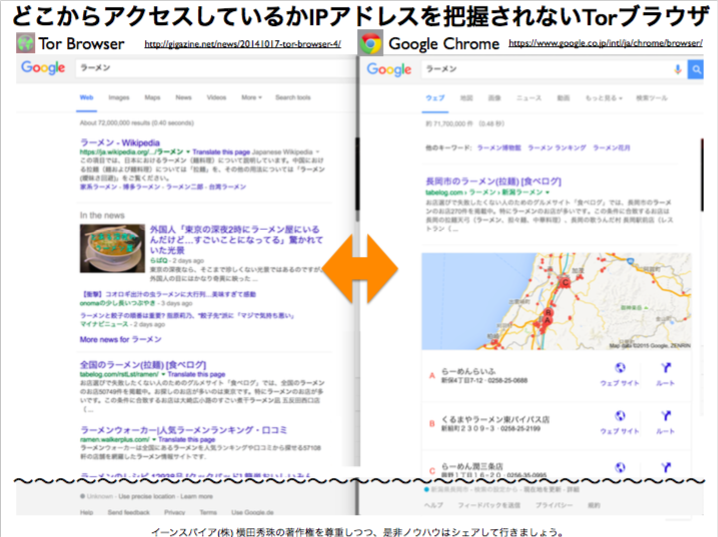The height and width of the screenshot is (537, 718).
Task: Open Privacy link in Tor footer
Action: tap(174, 512)
